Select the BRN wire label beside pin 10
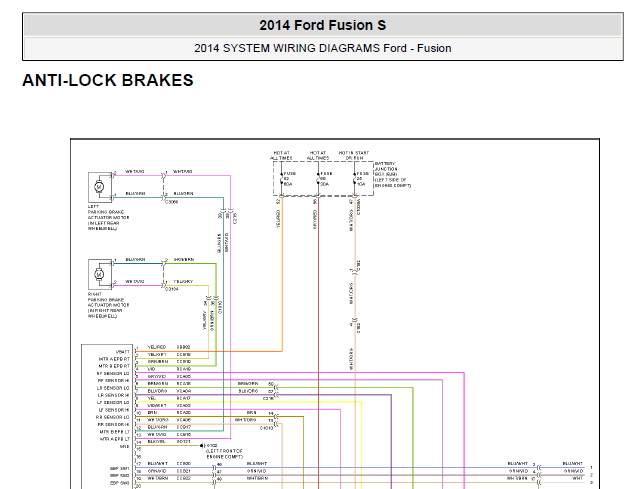This screenshot has width=631, height=489. 152,413
